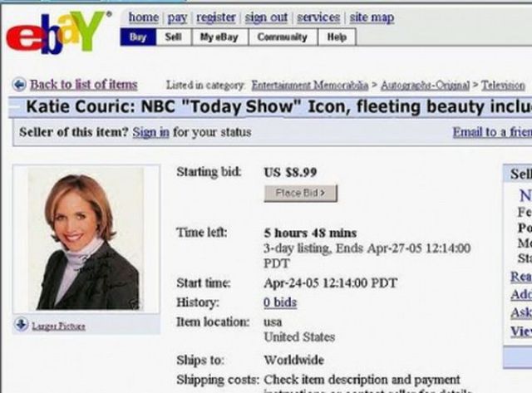Click the back arrow icon beside Back to list
This screenshot has height=393, width=532.
tap(19, 85)
